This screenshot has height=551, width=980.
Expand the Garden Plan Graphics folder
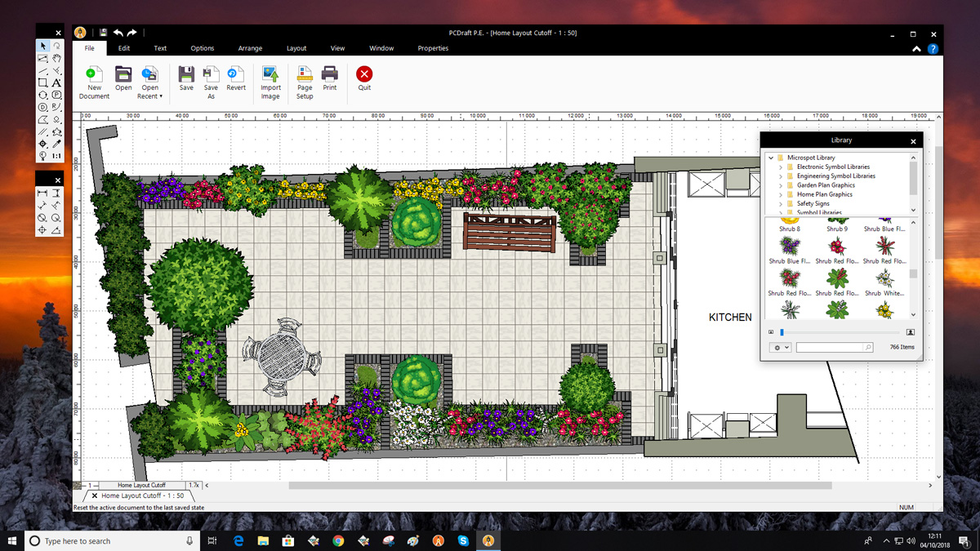(781, 185)
